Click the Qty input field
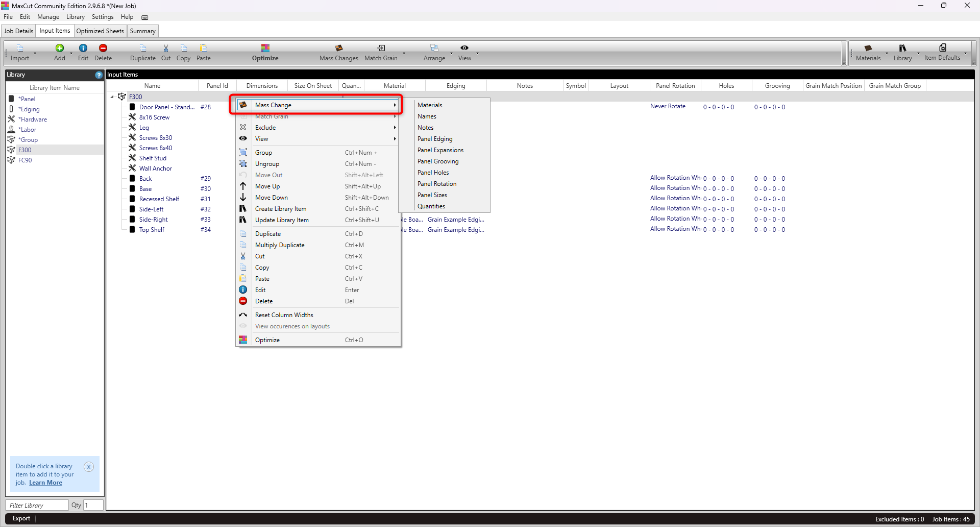 [93, 505]
